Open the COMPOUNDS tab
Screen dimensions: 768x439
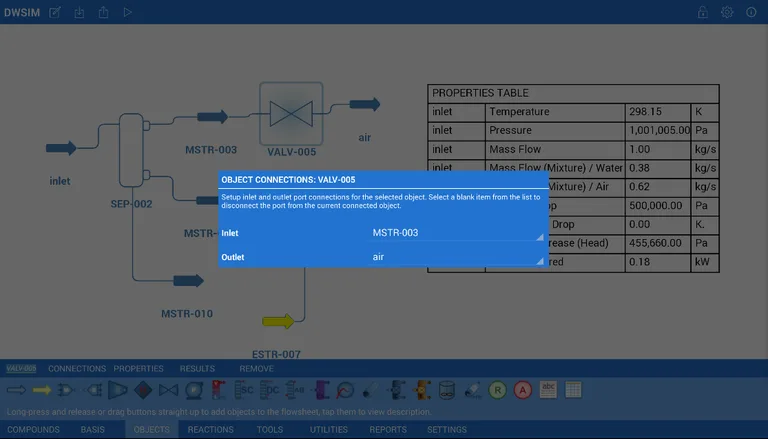coord(33,430)
